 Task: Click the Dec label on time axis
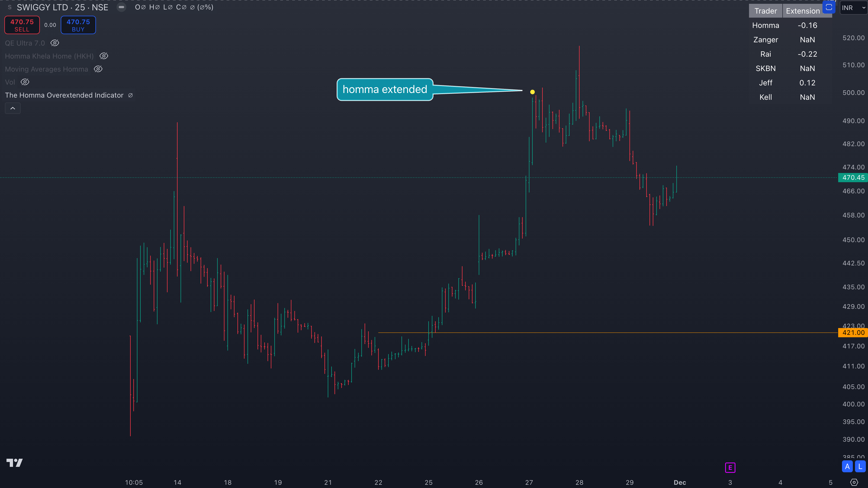click(680, 482)
